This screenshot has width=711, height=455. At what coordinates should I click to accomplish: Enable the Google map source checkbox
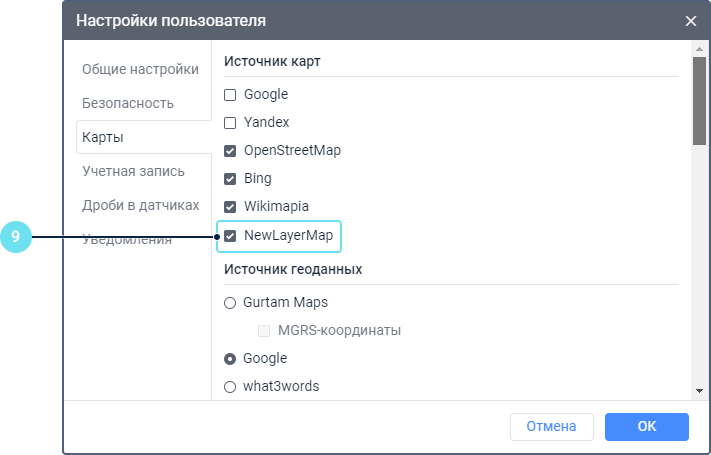230,95
